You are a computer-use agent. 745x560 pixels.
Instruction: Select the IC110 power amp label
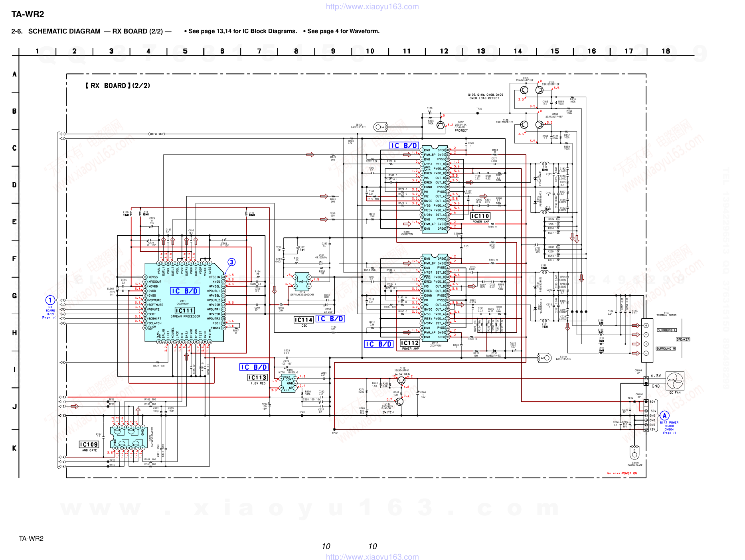pos(480,216)
